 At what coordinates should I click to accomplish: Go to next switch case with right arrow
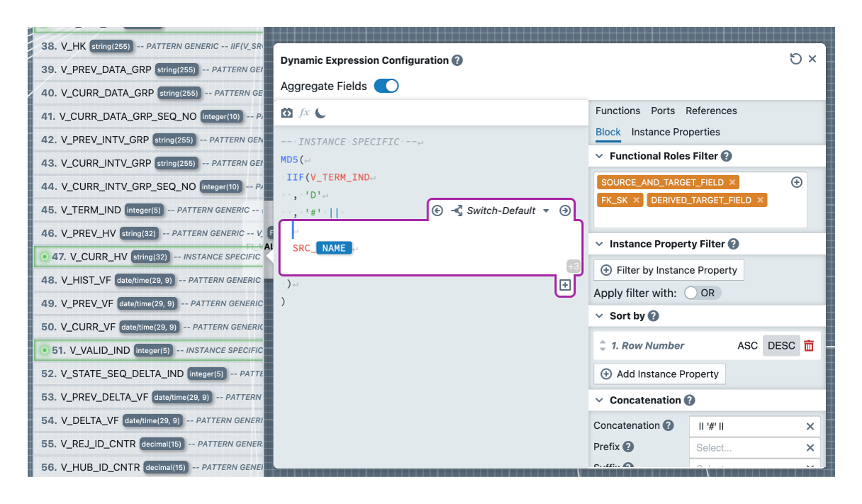click(565, 211)
